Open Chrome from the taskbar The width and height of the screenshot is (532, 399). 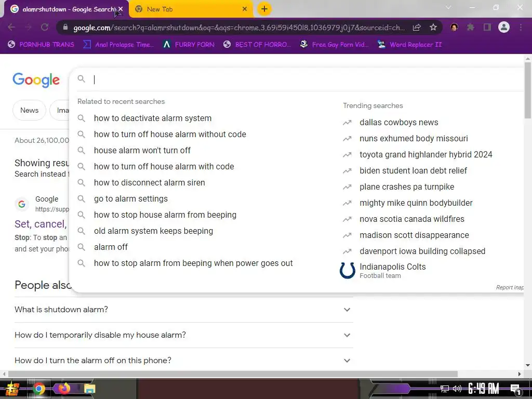(x=39, y=389)
